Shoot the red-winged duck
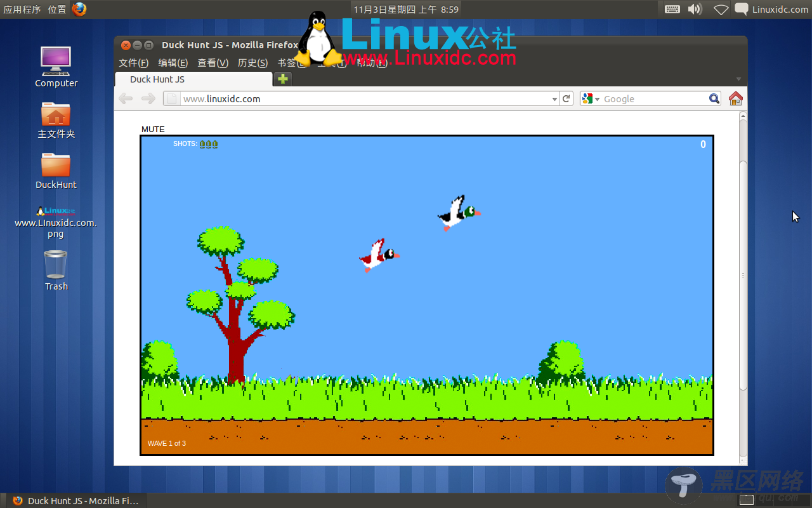 [379, 255]
